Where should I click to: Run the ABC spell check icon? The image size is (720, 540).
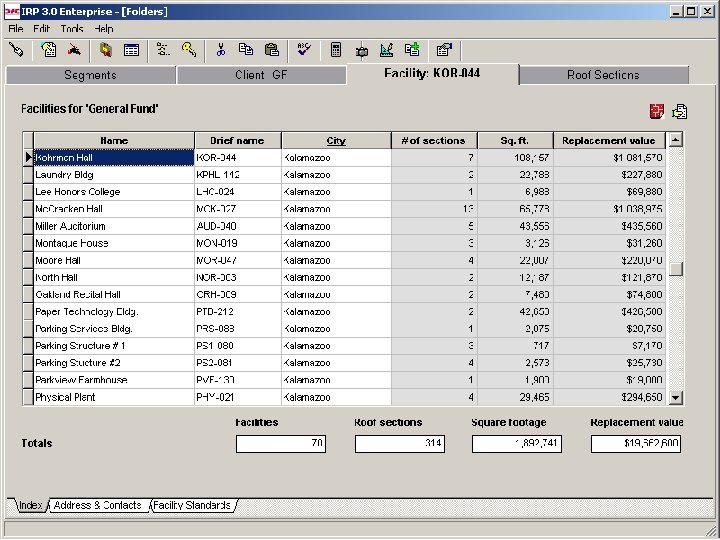tap(304, 50)
